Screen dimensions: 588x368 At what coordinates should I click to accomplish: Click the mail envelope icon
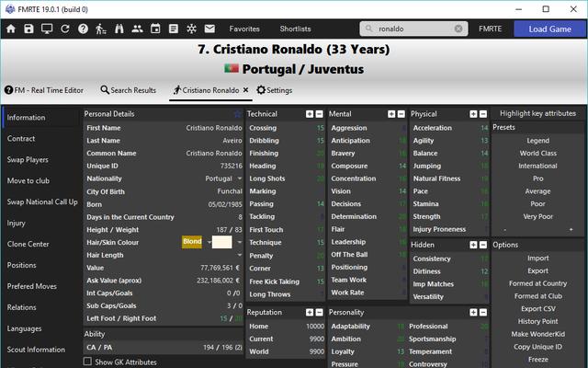click(x=209, y=29)
